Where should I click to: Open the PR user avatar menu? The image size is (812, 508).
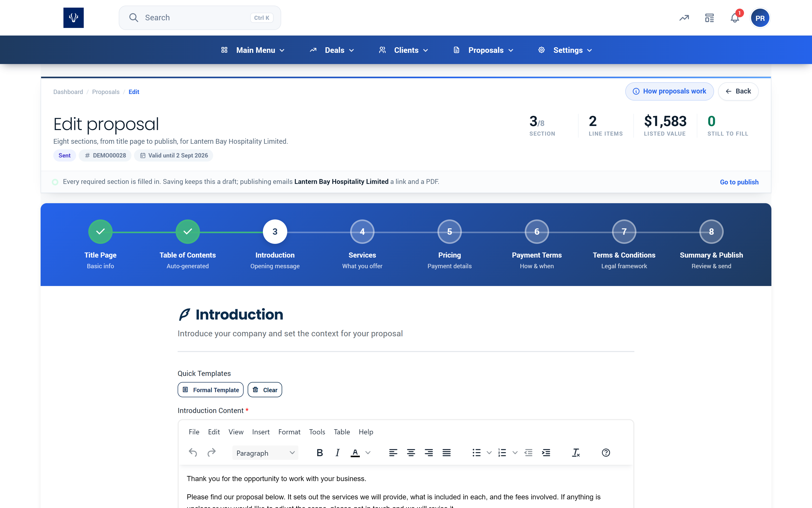[x=760, y=18]
